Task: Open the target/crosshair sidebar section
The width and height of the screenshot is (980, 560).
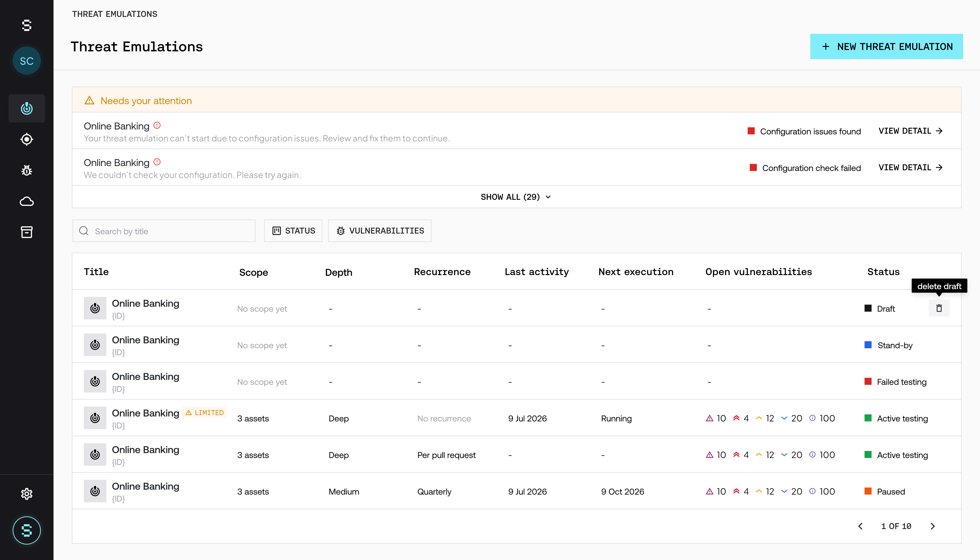Action: (x=27, y=139)
